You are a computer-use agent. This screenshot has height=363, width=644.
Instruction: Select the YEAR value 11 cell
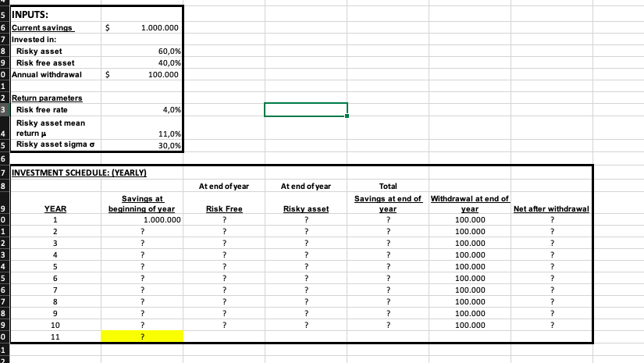click(x=55, y=336)
